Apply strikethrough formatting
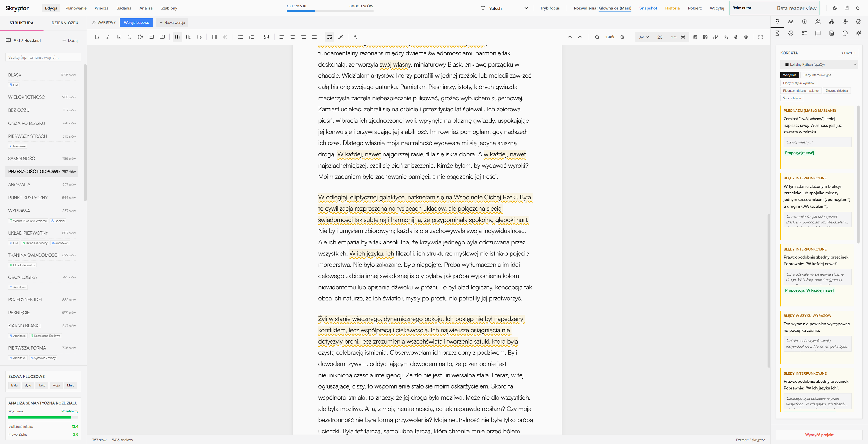 129,37
